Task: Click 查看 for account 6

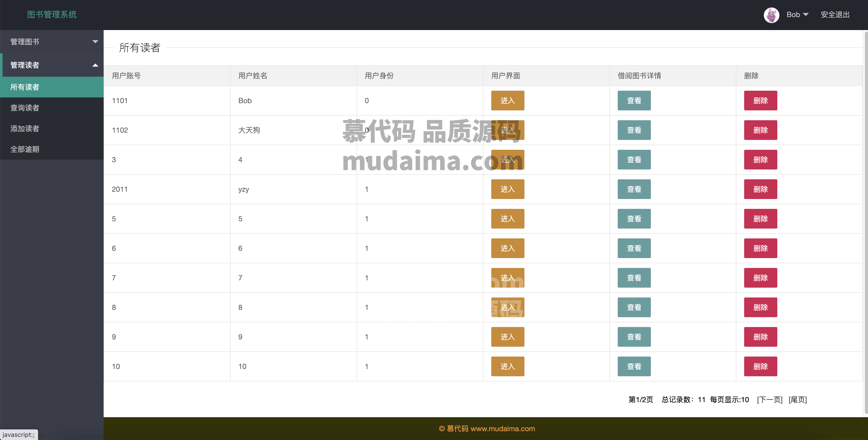Action: (634, 248)
